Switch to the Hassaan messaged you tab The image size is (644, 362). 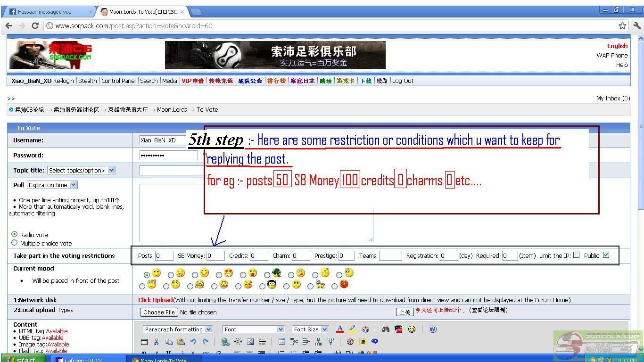click(x=47, y=12)
